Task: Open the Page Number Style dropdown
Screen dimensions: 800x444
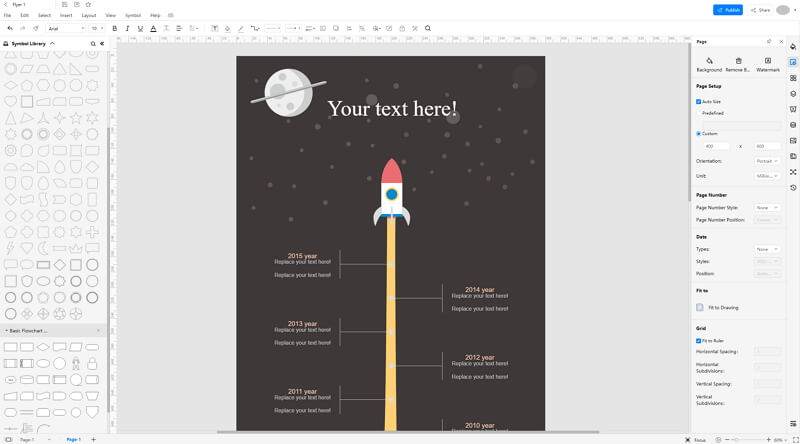Action: (767, 208)
